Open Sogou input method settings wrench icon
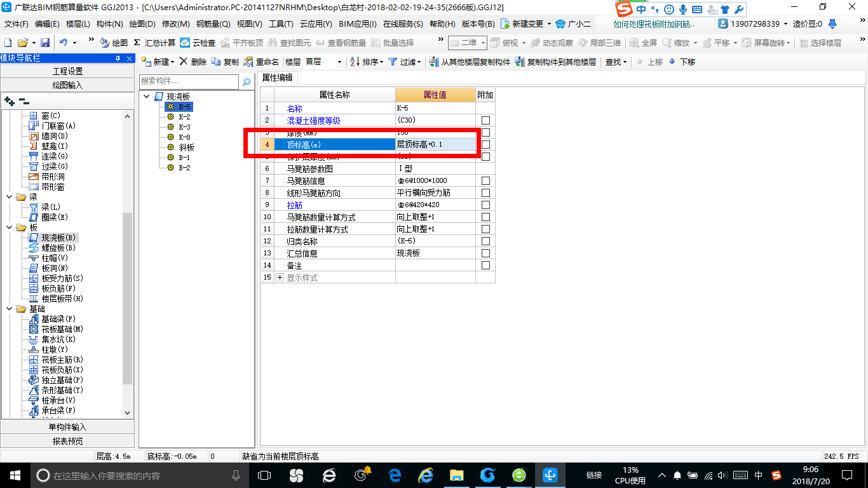868x488 pixels. (738, 10)
